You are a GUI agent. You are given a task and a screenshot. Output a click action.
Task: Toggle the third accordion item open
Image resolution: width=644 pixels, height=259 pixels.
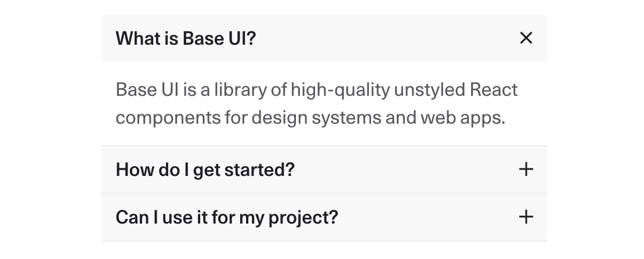324,217
